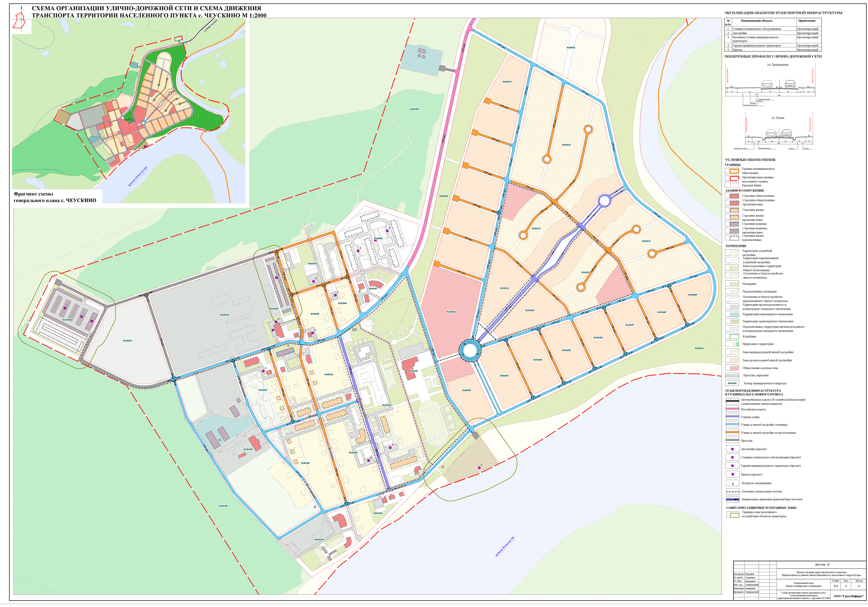Click the 'Причал' row in the explication table
The height and width of the screenshot is (607, 868).
coord(773,50)
